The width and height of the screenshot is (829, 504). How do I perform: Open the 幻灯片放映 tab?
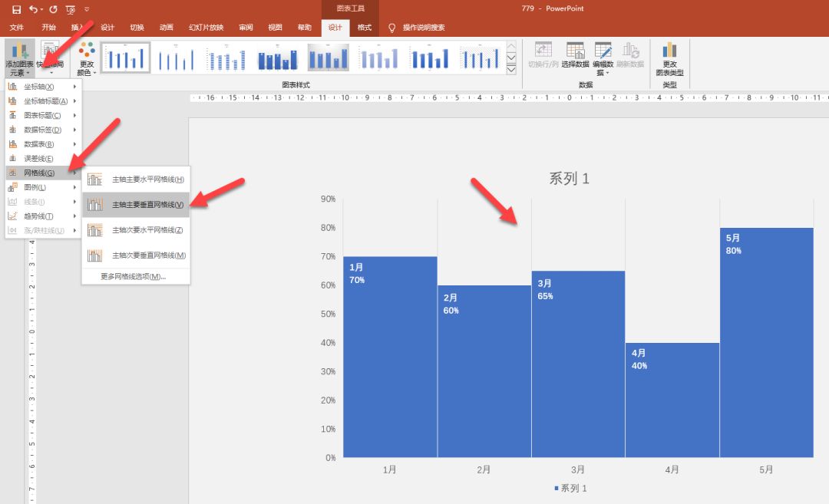[206, 28]
